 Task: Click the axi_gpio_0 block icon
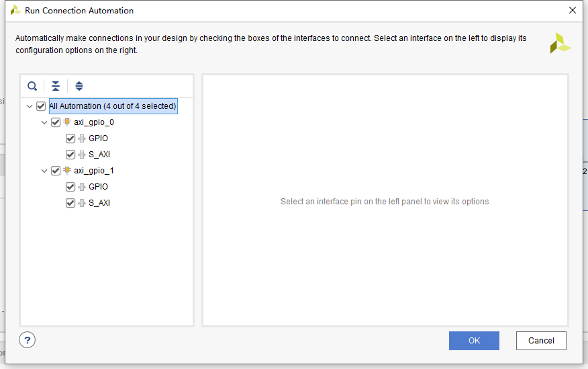(x=66, y=122)
